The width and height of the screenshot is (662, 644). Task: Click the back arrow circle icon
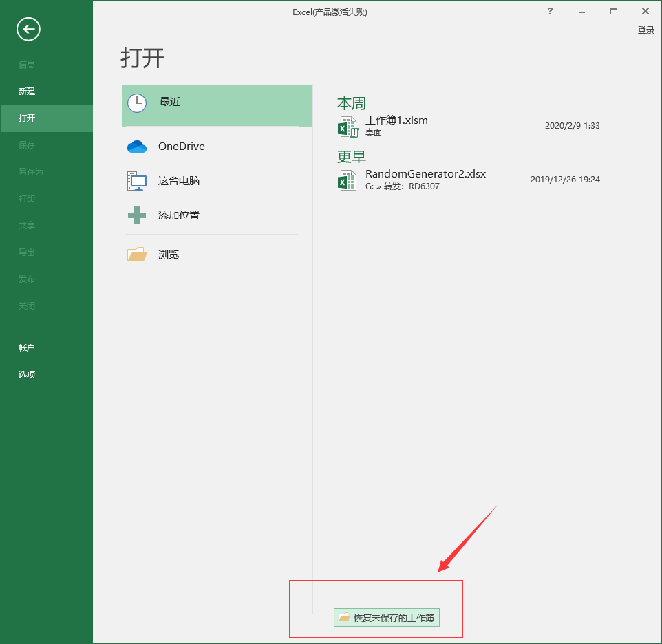(x=28, y=29)
